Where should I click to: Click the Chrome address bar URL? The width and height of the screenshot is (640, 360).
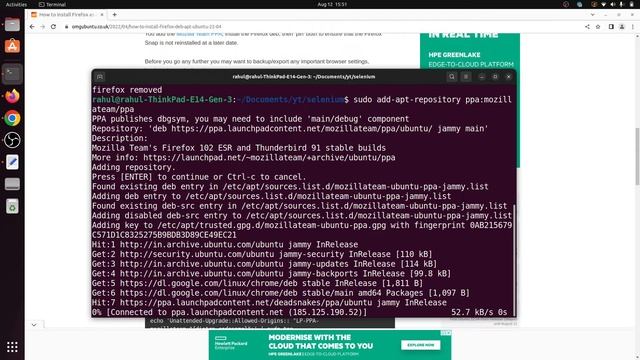tap(147, 27)
